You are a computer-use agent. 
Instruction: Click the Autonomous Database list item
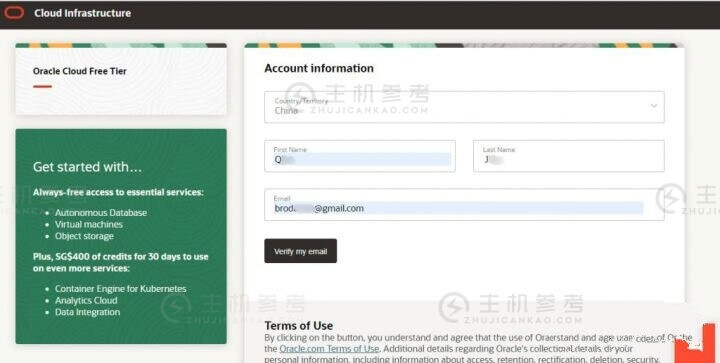[101, 213]
